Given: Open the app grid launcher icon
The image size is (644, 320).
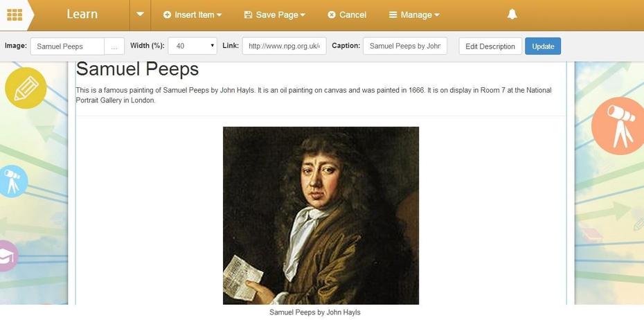Looking at the screenshot, I should tap(15, 15).
